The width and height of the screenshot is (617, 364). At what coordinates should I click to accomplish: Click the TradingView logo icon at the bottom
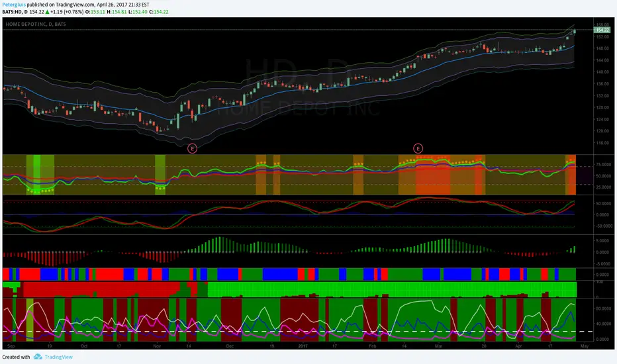pos(38,357)
